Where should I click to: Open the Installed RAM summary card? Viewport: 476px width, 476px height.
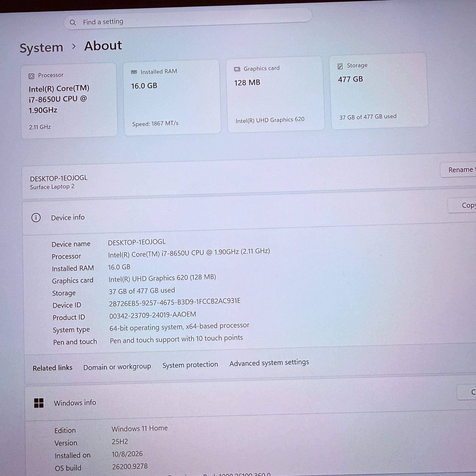(x=172, y=98)
